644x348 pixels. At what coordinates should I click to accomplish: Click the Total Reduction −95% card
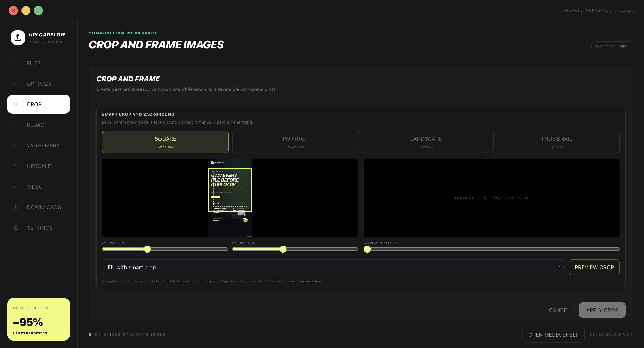click(x=39, y=319)
